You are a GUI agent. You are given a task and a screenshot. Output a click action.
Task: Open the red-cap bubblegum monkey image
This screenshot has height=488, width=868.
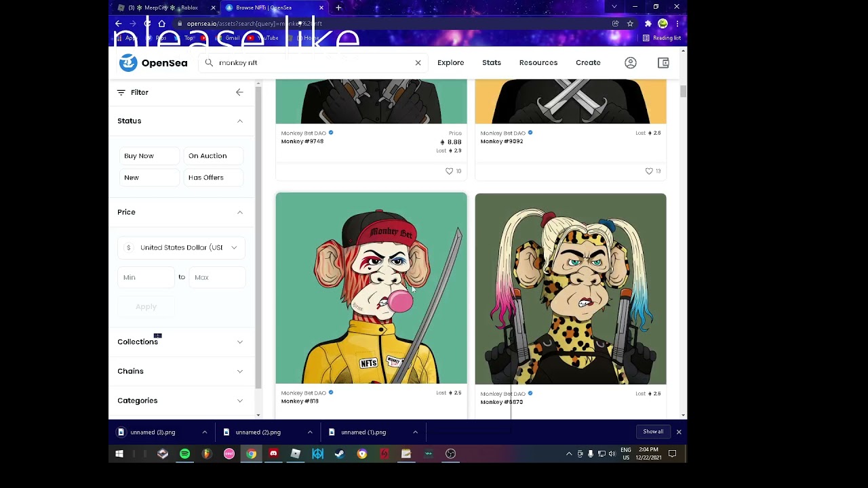click(x=371, y=289)
